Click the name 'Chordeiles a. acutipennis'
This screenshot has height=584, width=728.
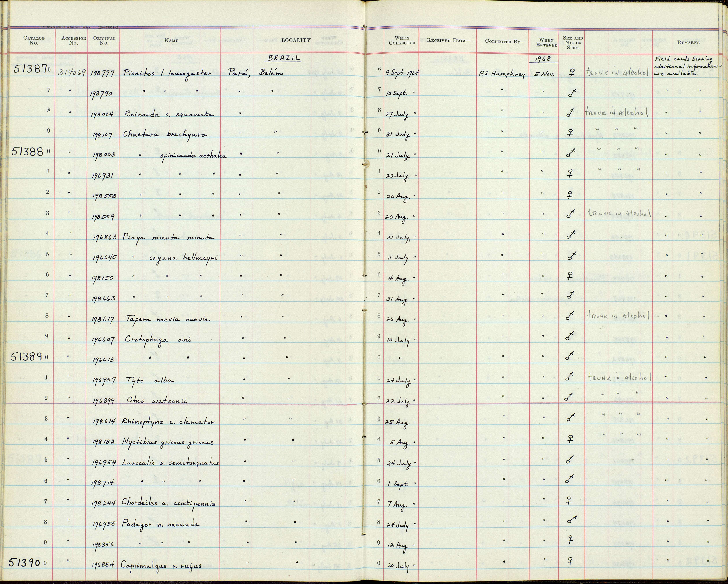(168, 503)
